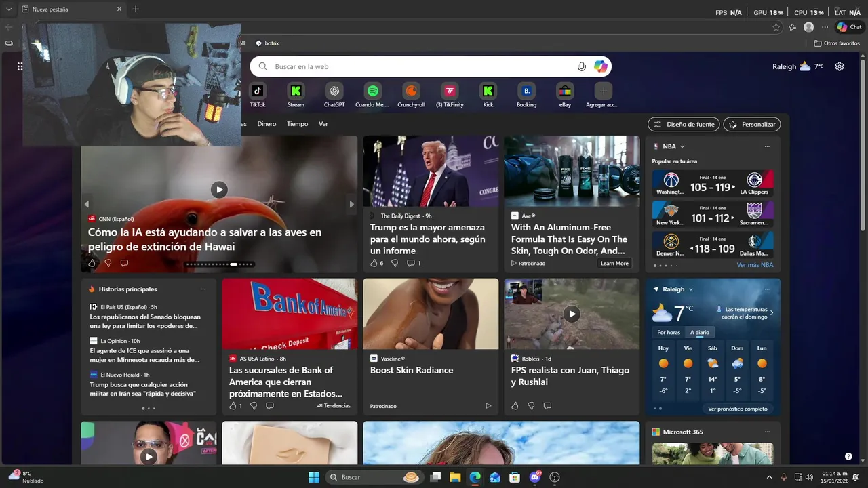Click the favorites star in address bar

(x=776, y=27)
